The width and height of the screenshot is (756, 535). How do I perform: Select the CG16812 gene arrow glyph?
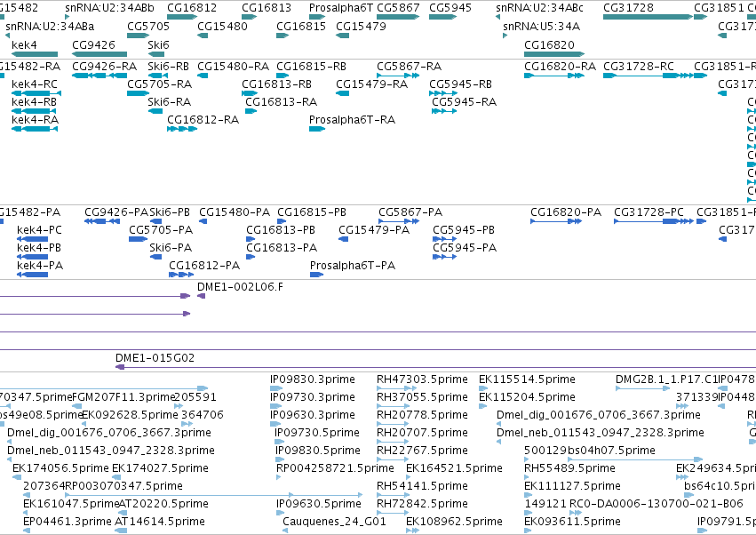coord(182,17)
